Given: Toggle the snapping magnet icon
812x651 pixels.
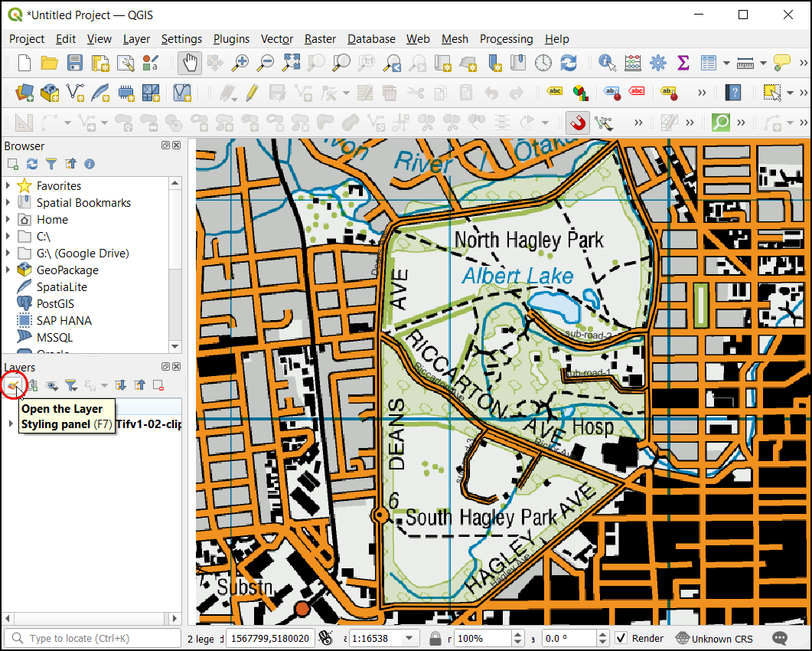Looking at the screenshot, I should pos(577,123).
